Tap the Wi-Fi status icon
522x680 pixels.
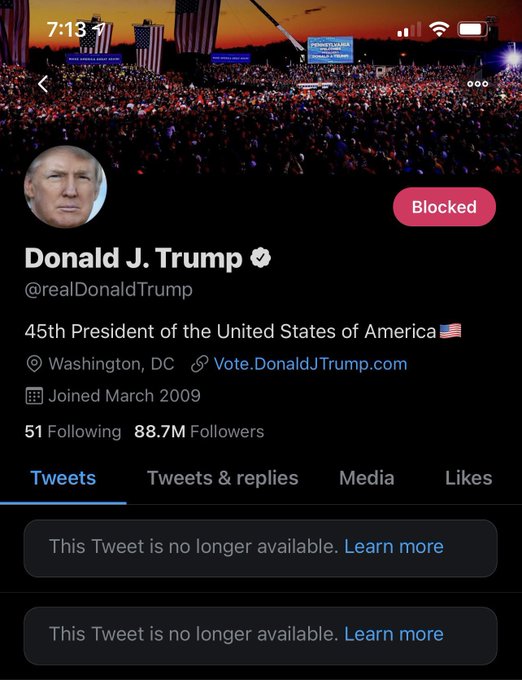pyautogui.click(x=439, y=29)
